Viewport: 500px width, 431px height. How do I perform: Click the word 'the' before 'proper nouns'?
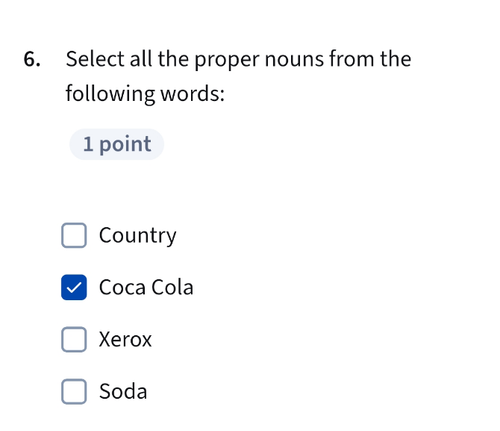pos(173,59)
